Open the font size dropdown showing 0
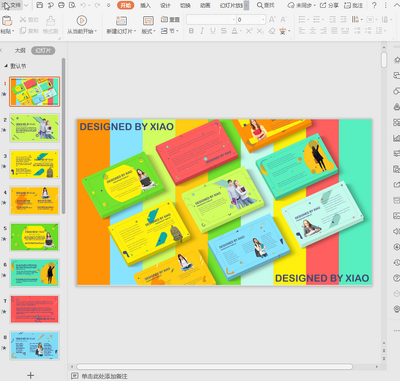This screenshot has height=381, width=400. pos(263,20)
